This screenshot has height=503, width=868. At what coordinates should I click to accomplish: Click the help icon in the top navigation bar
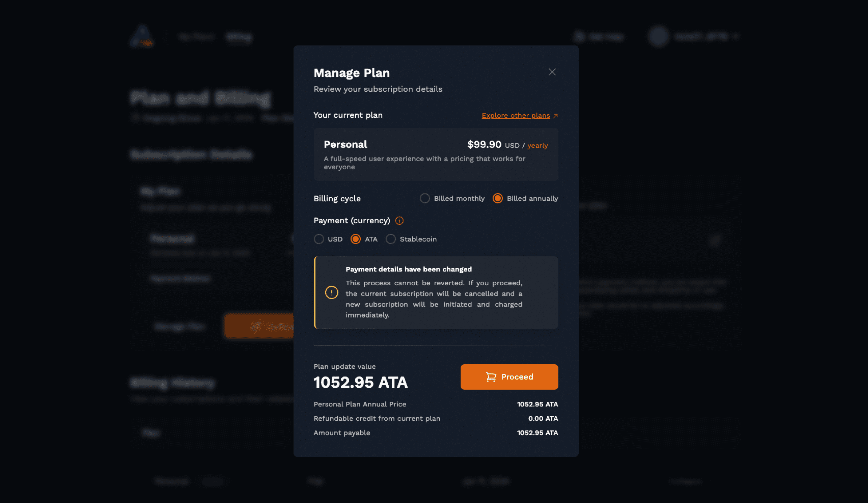click(578, 37)
